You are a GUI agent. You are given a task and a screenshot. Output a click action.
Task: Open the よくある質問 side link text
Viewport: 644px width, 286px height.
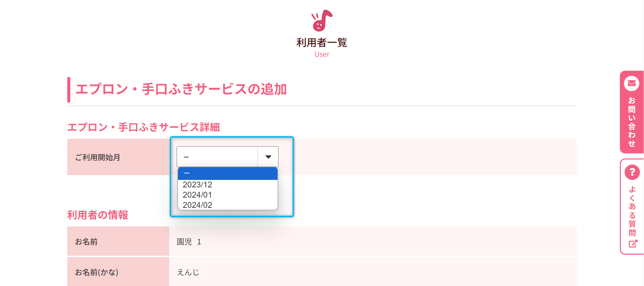tap(632, 211)
